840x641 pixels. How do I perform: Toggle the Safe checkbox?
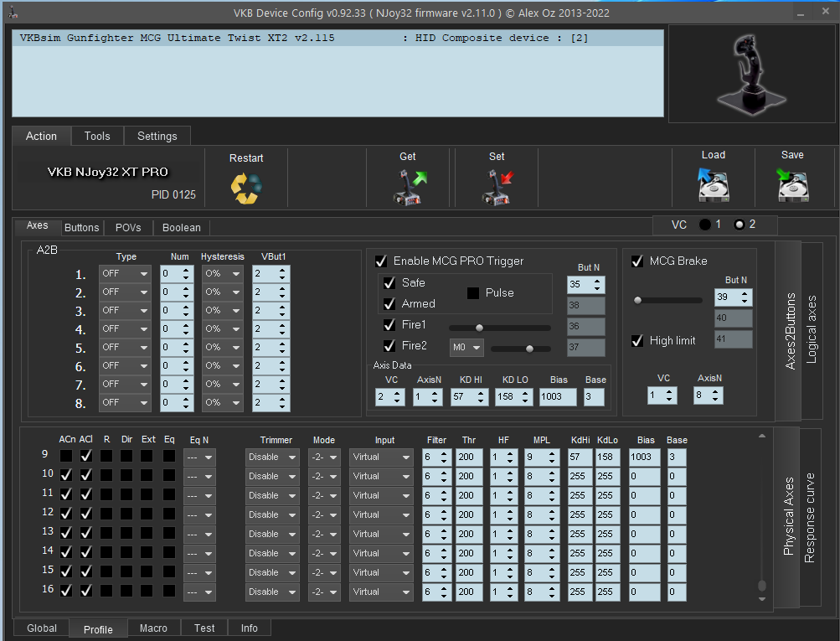(x=389, y=283)
